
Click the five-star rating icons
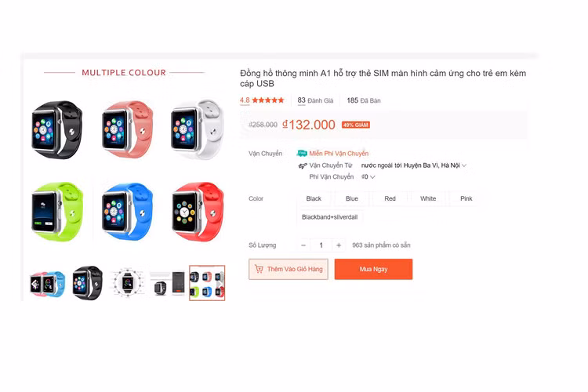pos(268,100)
